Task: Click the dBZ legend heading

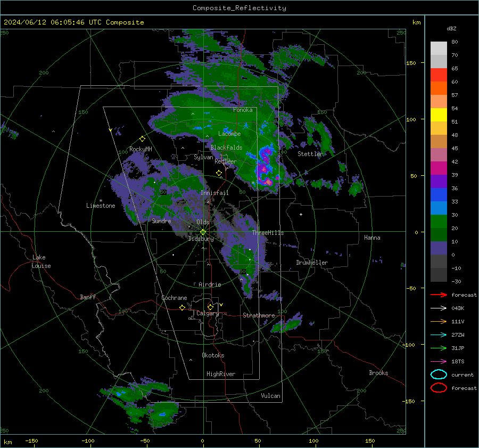Action: click(451, 28)
